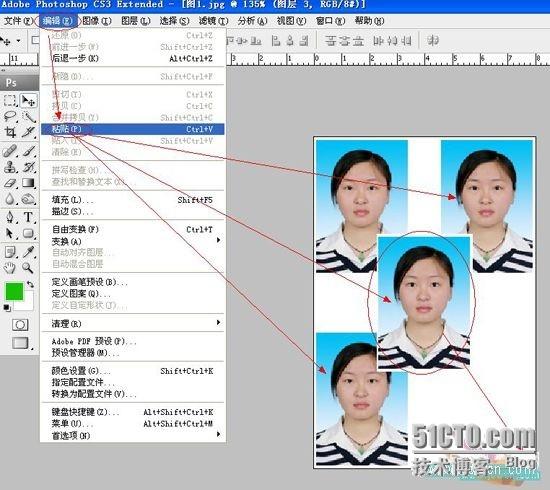Change screen mode button in toolbox

coord(20,343)
